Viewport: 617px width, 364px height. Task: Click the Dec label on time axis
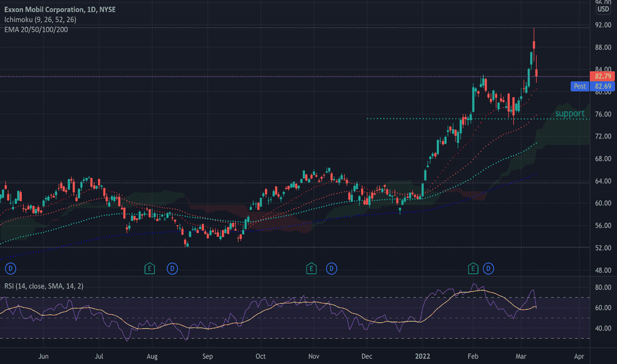tap(367, 356)
